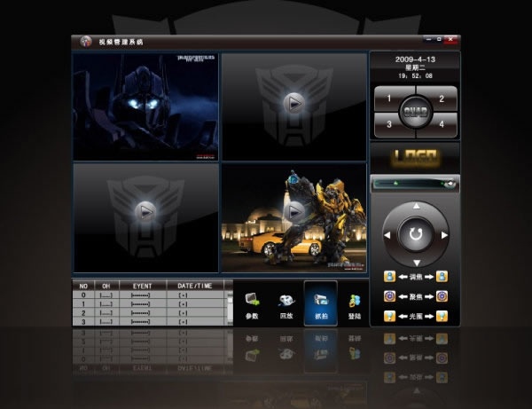Close the video management window
The image size is (532, 409).
click(451, 39)
